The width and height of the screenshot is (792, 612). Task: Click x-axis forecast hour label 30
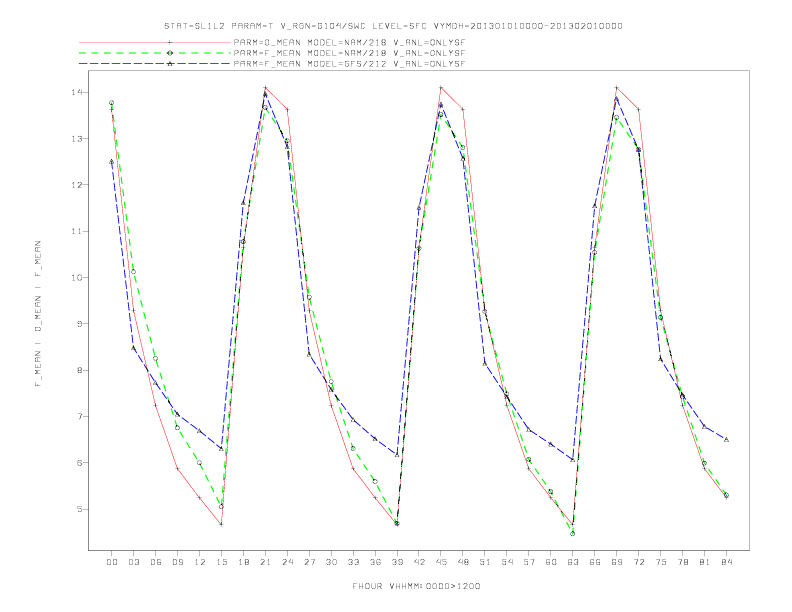pyautogui.click(x=331, y=562)
